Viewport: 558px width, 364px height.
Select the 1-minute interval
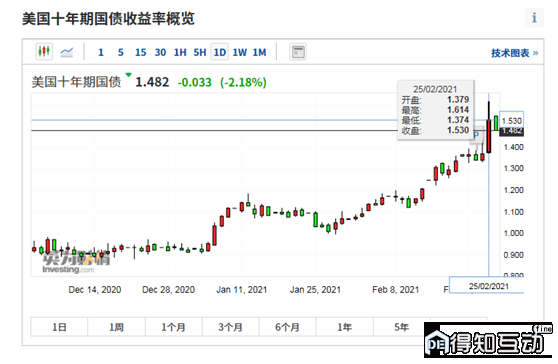(101, 53)
